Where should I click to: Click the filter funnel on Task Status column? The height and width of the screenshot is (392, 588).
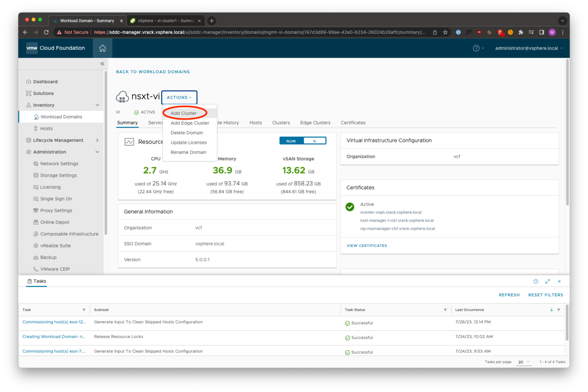point(445,310)
